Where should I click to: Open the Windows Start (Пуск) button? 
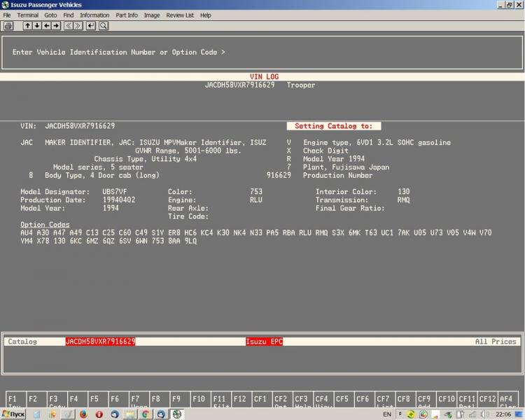point(13,414)
